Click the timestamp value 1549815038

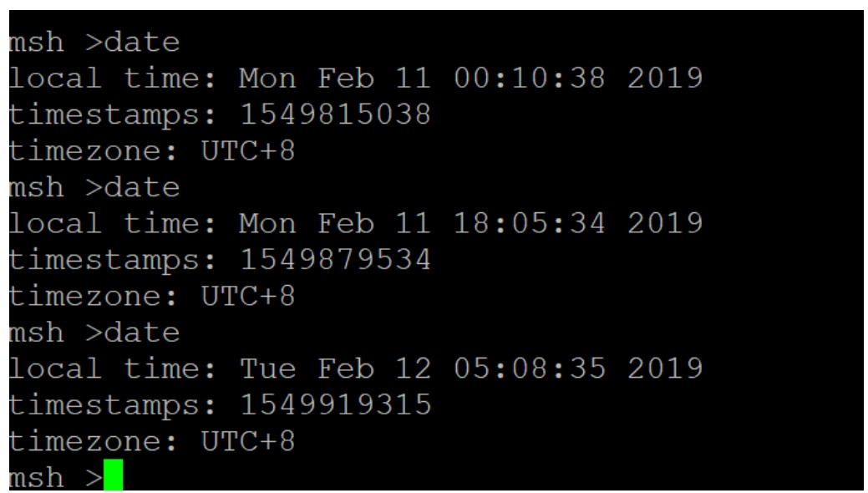336,114
